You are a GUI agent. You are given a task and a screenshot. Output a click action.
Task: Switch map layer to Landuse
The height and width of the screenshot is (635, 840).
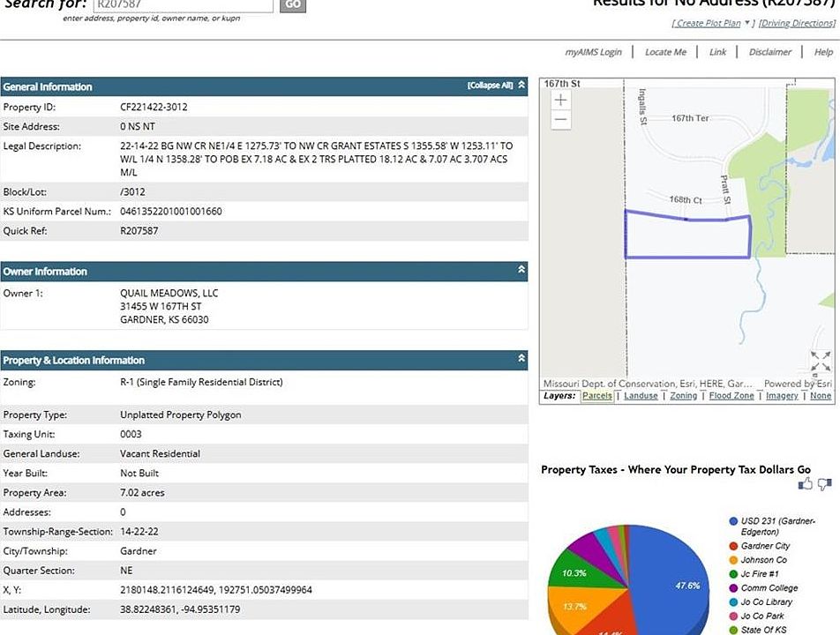click(x=641, y=396)
